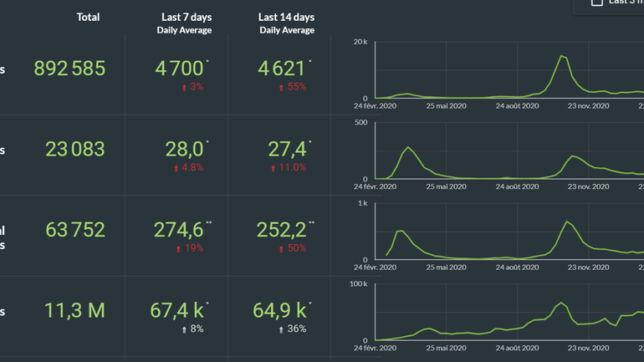Viewport: 644px width, 362px height.
Task: Select the 892 585 total value
Action: [69, 69]
